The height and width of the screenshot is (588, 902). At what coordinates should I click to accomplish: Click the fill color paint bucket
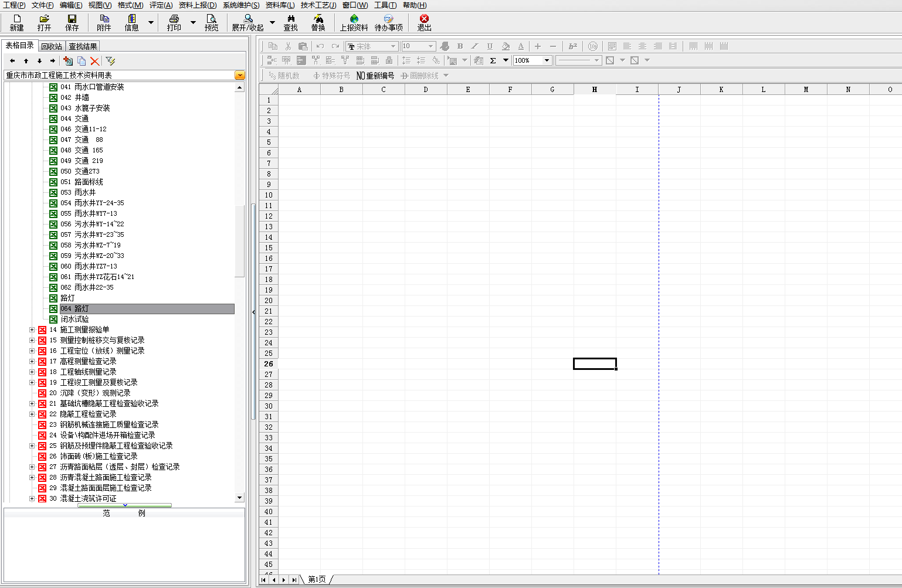(506, 46)
